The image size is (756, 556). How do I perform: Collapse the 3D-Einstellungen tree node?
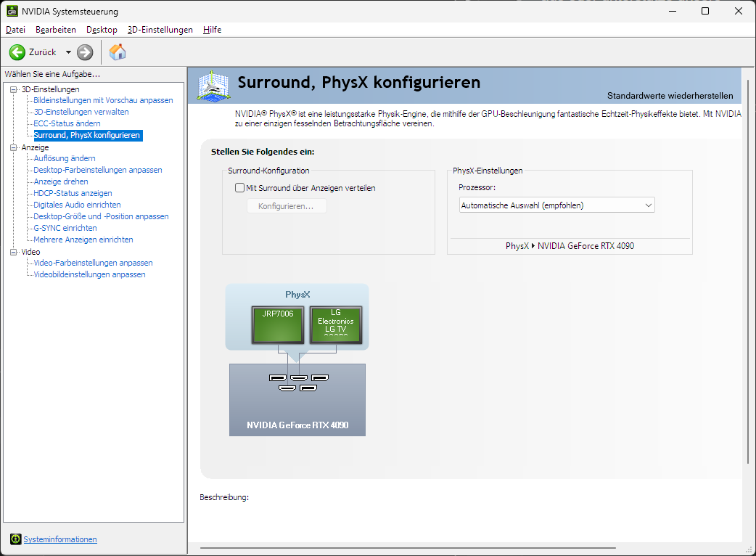(14, 89)
